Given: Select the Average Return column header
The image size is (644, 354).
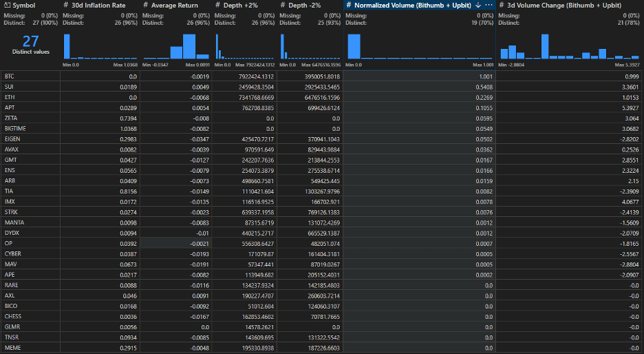Looking at the screenshot, I should [175, 6].
